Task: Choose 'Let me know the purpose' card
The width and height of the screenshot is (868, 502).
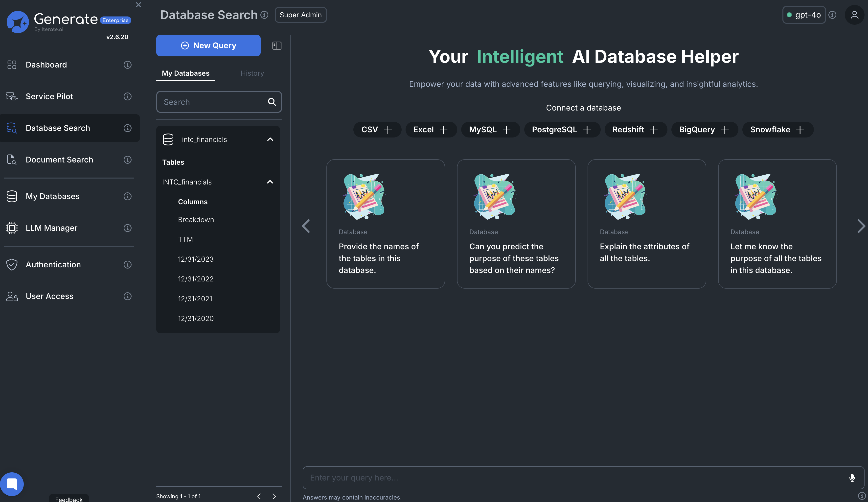Action: [777, 224]
